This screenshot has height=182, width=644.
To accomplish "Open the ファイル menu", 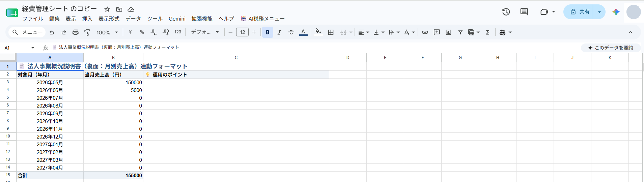I will click(33, 19).
